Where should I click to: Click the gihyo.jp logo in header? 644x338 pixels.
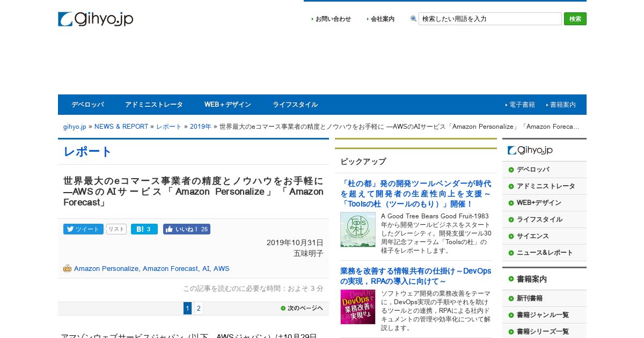pos(96,19)
